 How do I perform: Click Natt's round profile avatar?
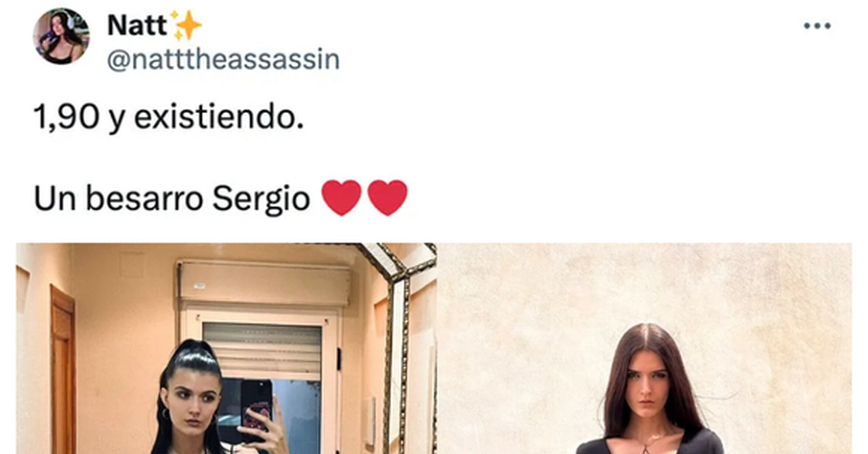click(61, 36)
